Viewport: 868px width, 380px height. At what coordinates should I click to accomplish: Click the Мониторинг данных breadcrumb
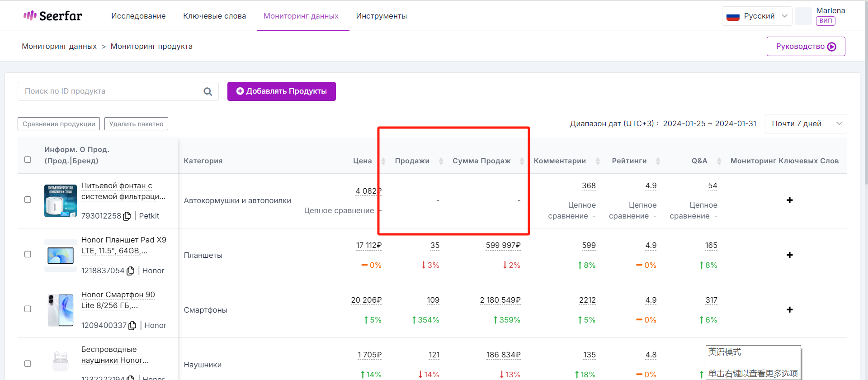point(59,47)
